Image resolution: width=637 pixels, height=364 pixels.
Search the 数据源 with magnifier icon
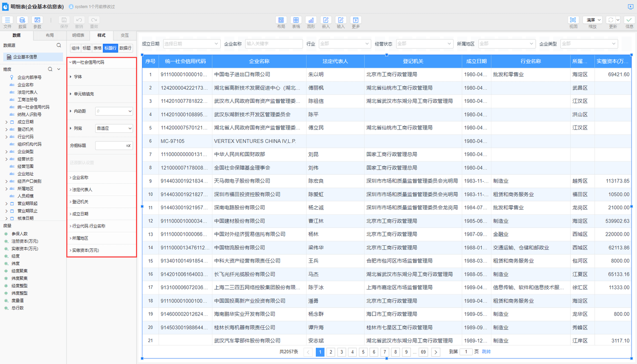[x=59, y=45]
